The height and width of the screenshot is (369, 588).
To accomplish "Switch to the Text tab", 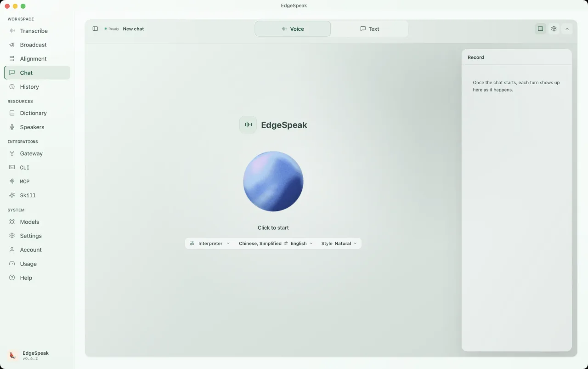I will 369,28.
